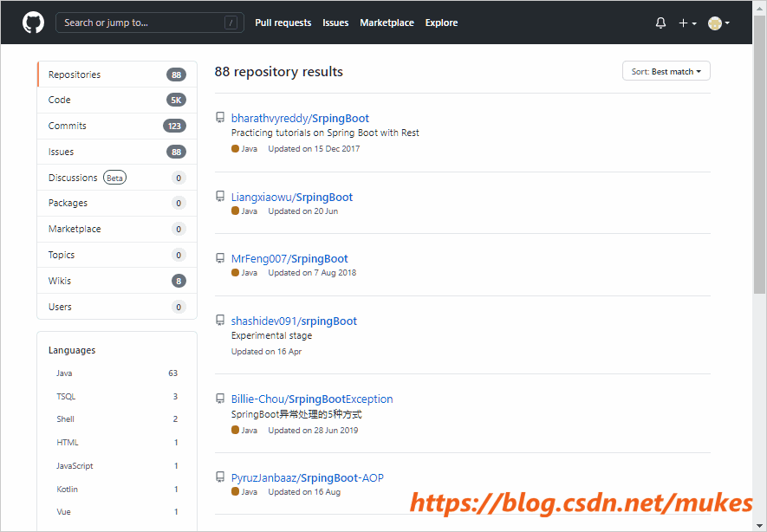Image resolution: width=767 pixels, height=532 pixels.
Task: Click repo icon beside Liangxiaowu/SrpingBoot
Action: coord(220,196)
